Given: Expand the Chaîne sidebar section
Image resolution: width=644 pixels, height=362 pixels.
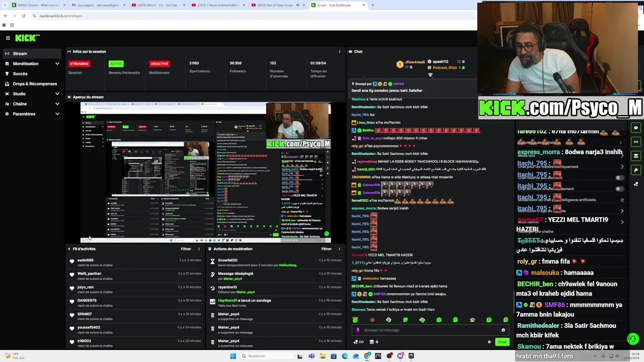Looking at the screenshot, I should (33, 104).
